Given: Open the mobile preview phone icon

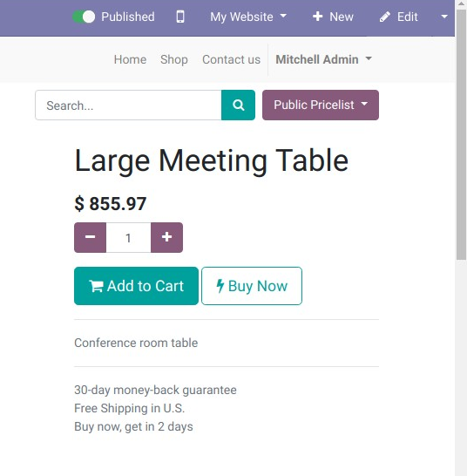Looking at the screenshot, I should [180, 17].
